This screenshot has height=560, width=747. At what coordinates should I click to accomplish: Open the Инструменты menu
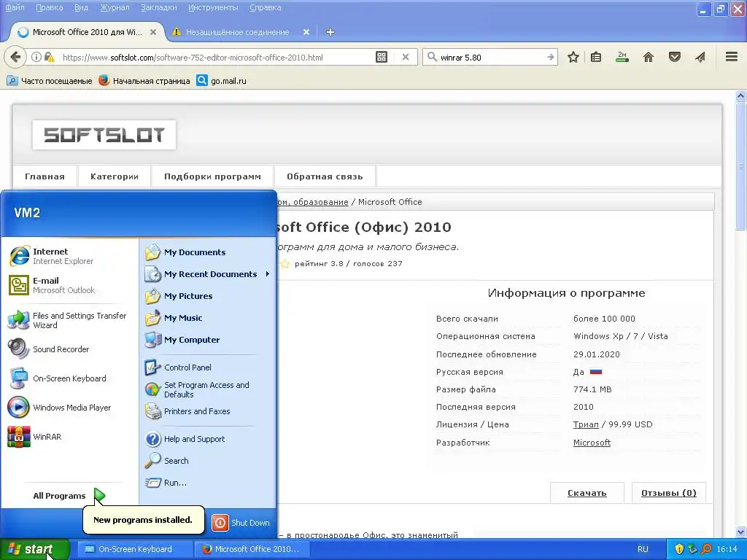[x=213, y=7]
